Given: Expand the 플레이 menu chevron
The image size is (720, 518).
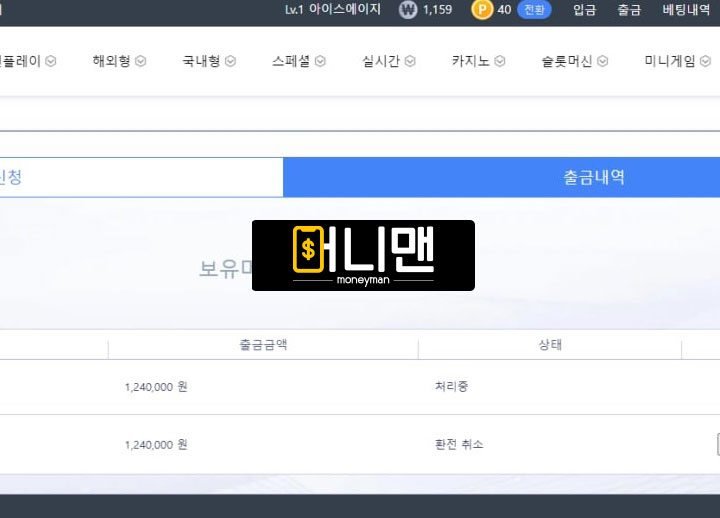Looking at the screenshot, I should click(x=51, y=61).
